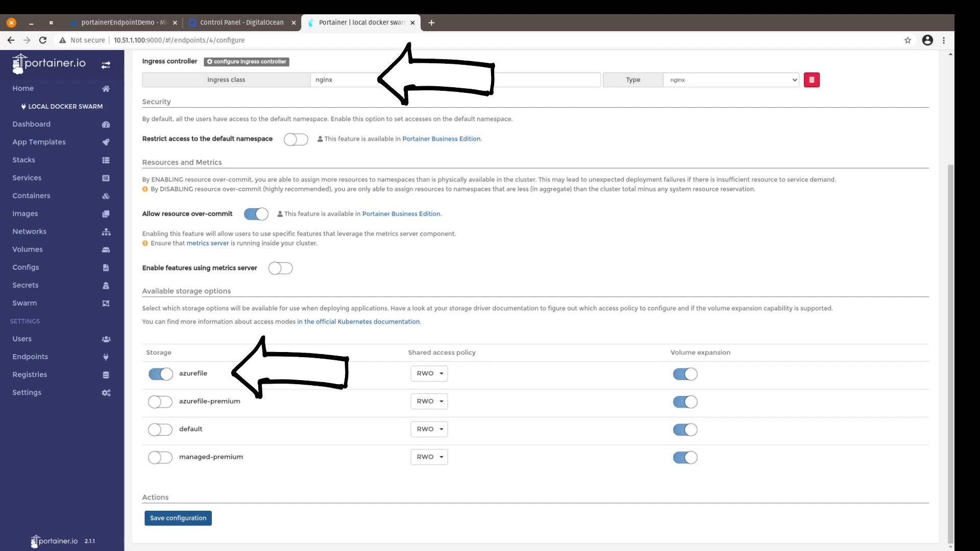
Task: Click Save configuration button
Action: tap(178, 518)
